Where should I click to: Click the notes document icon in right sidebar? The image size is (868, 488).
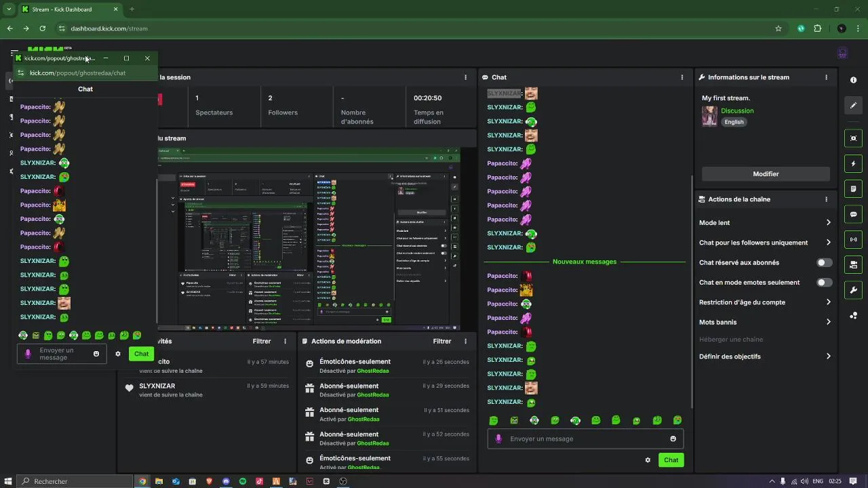pyautogui.click(x=853, y=188)
